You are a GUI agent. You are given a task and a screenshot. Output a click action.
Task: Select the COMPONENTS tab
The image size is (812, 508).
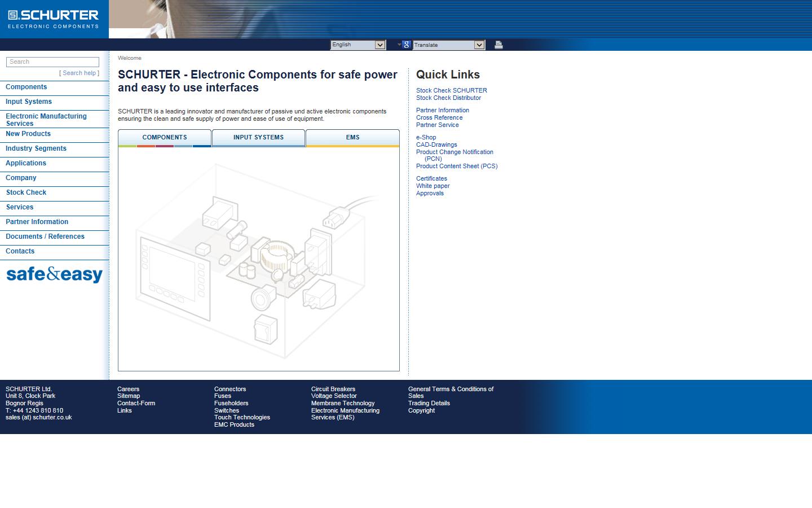pyautogui.click(x=164, y=137)
